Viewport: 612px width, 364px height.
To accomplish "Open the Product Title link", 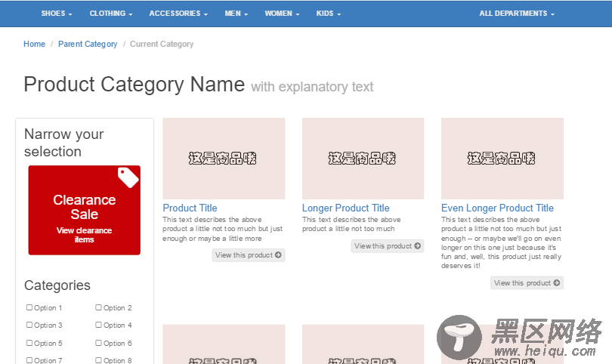I will pyautogui.click(x=190, y=208).
